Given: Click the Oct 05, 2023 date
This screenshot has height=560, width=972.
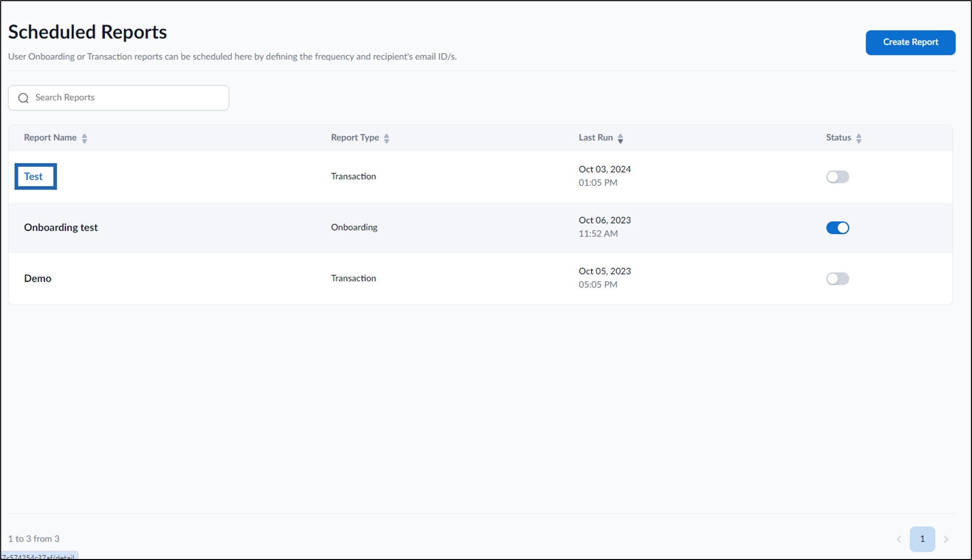Looking at the screenshot, I should point(605,271).
